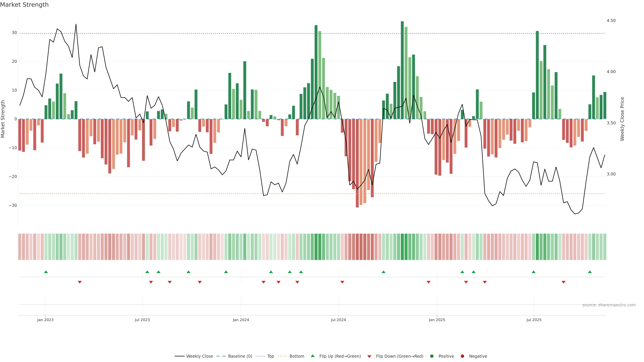Click the Market Strength chart title
Image resolution: width=644 pixels, height=362 pixels.
tap(24, 5)
